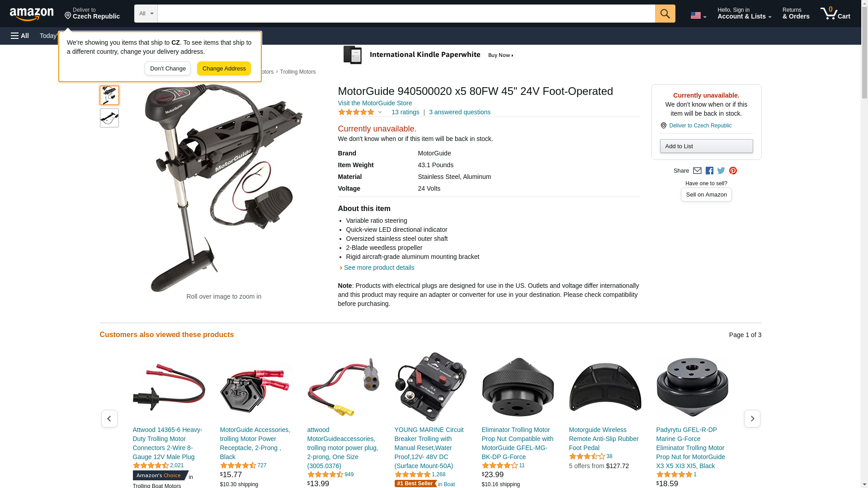Open the cart icon
Screen dimensions: 868x488
(835, 14)
